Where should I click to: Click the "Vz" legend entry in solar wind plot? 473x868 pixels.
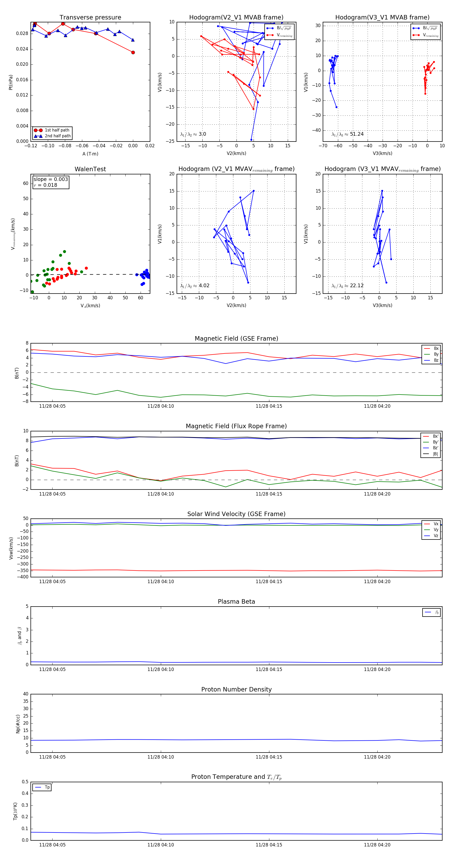coord(431,536)
